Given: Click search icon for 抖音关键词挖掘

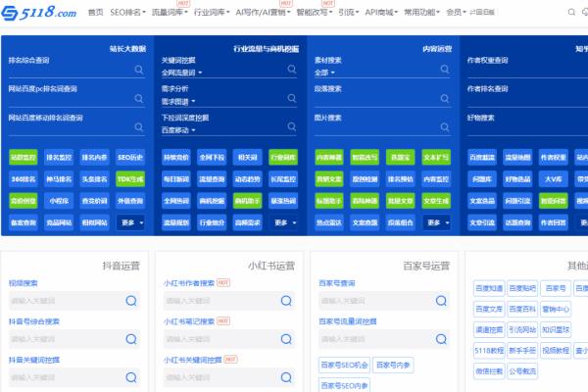Looking at the screenshot, I should 131,377.
